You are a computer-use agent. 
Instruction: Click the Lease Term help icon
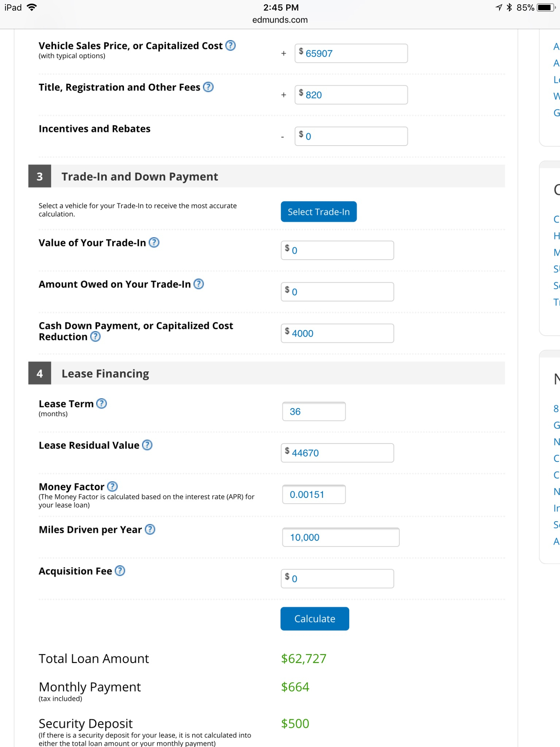pos(101,403)
